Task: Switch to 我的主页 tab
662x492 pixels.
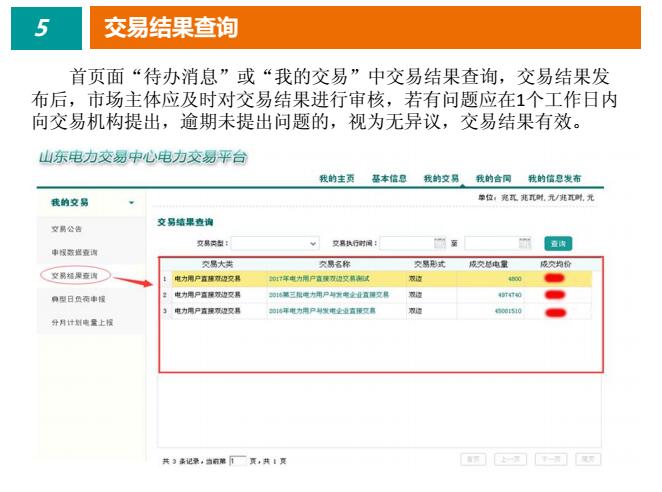Action: pyautogui.click(x=337, y=178)
